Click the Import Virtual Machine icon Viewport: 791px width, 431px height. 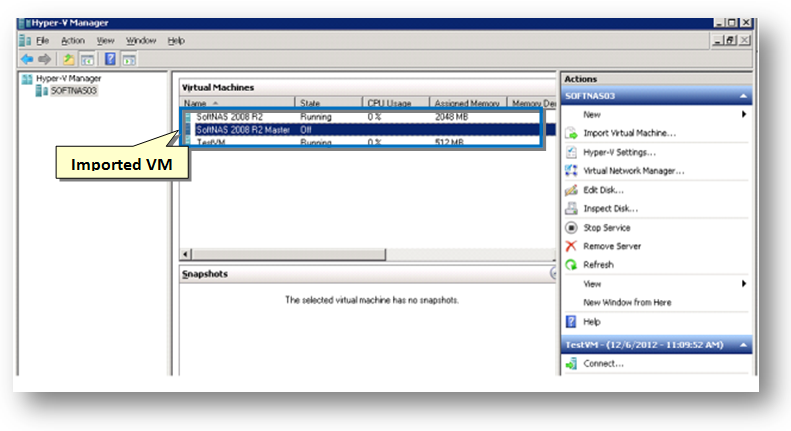click(571, 133)
